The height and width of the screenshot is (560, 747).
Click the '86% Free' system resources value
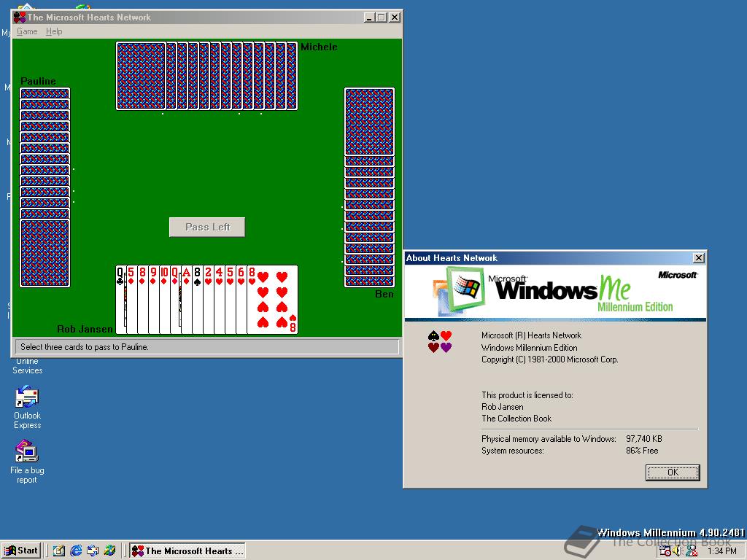click(x=642, y=451)
